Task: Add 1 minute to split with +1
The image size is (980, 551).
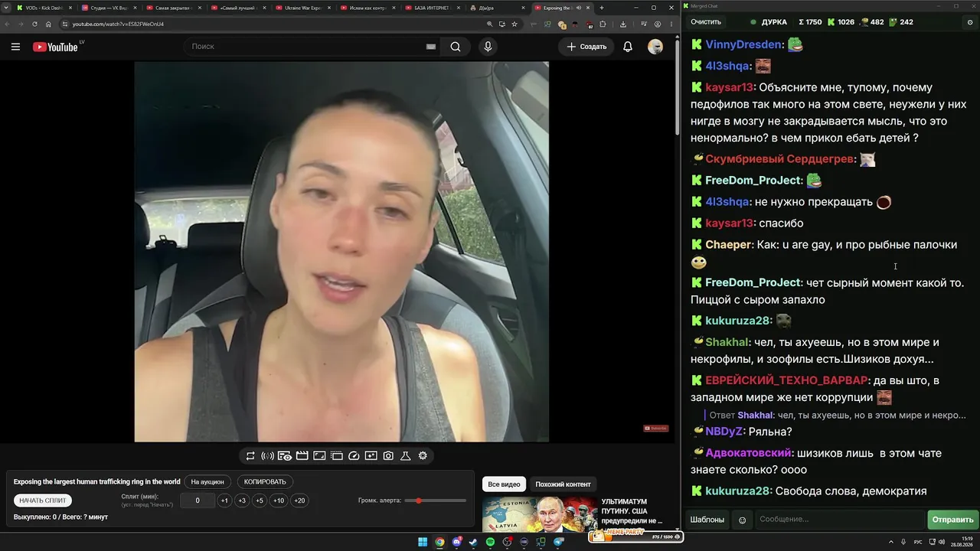Action: click(224, 500)
